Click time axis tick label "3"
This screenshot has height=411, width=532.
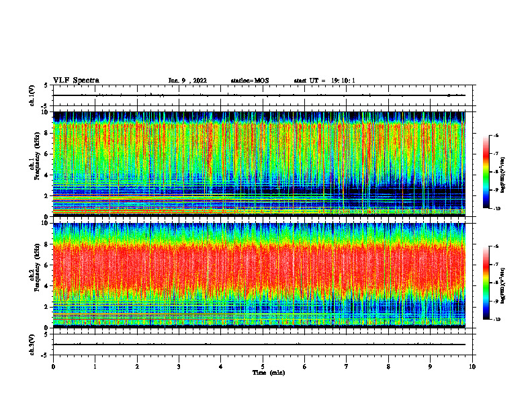[x=179, y=367]
